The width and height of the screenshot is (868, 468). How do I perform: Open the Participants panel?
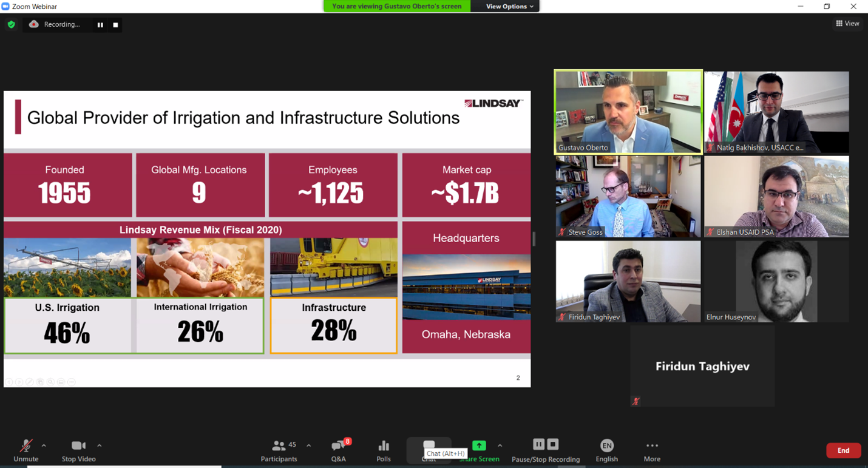pyautogui.click(x=279, y=451)
